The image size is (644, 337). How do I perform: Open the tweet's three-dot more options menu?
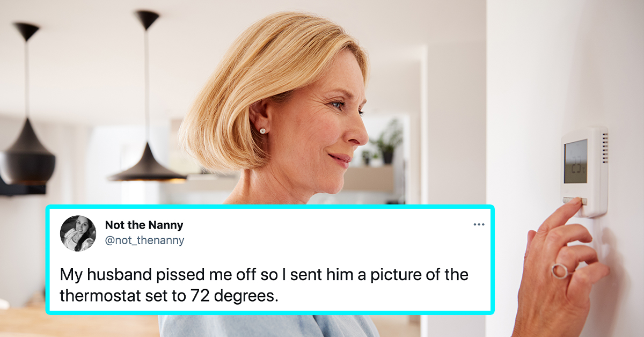(x=479, y=224)
